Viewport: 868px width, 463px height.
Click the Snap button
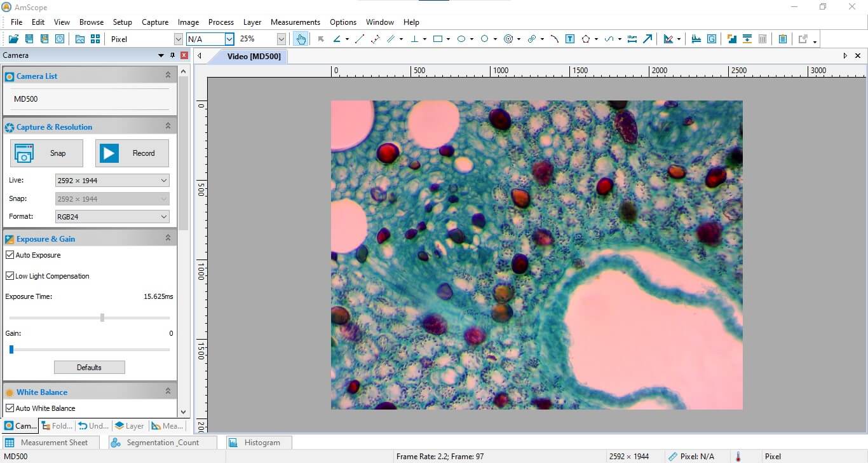(46, 153)
